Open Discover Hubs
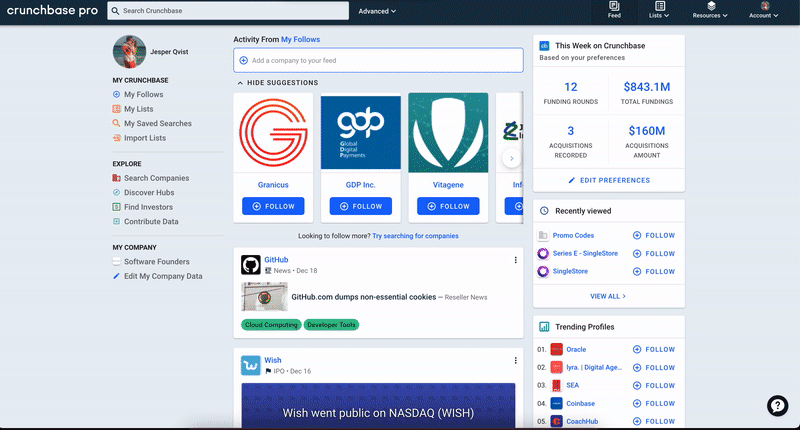 pos(149,192)
